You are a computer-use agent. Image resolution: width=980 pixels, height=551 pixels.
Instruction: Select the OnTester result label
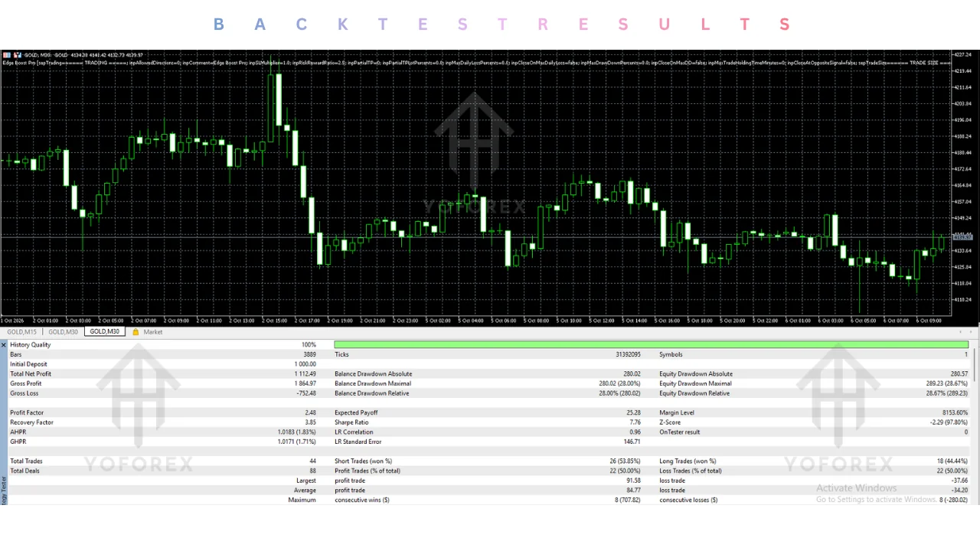point(680,432)
